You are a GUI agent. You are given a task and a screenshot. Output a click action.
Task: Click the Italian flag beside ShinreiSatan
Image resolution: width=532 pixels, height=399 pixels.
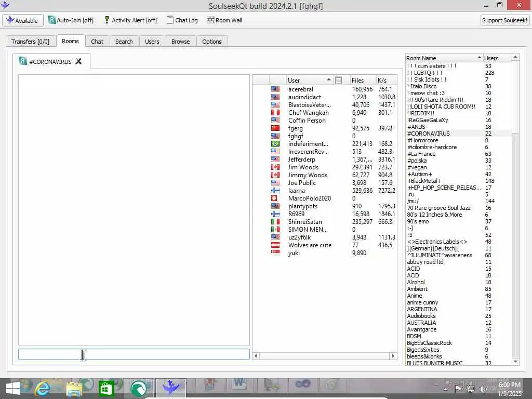coord(275,222)
